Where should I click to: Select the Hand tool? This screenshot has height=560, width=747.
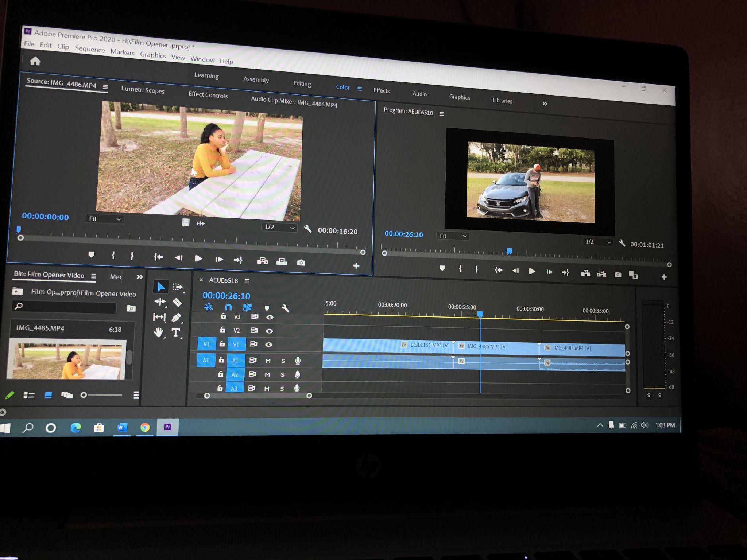click(159, 332)
